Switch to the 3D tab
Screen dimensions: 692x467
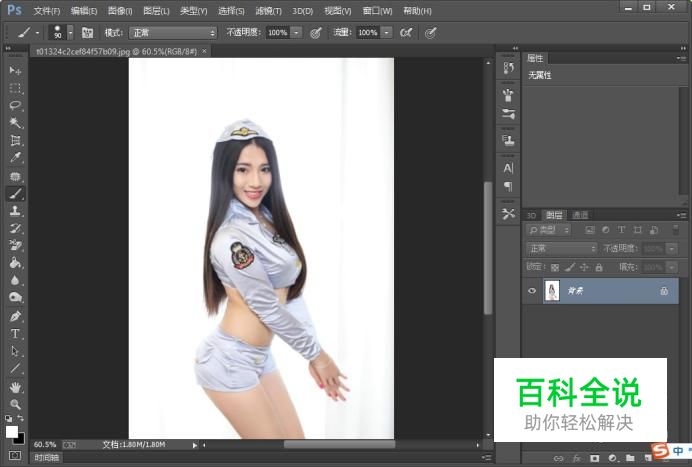tap(531, 215)
